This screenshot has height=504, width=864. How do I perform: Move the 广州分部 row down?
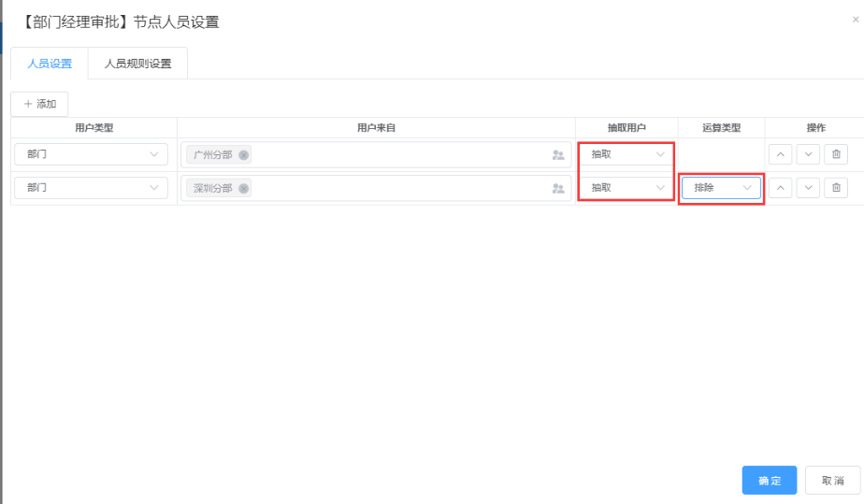(x=808, y=155)
